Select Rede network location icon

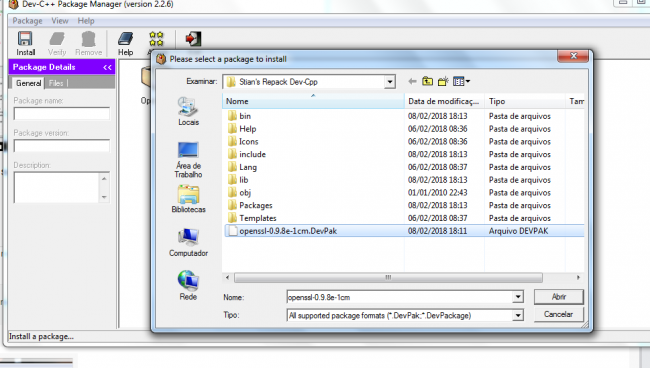pos(188,285)
